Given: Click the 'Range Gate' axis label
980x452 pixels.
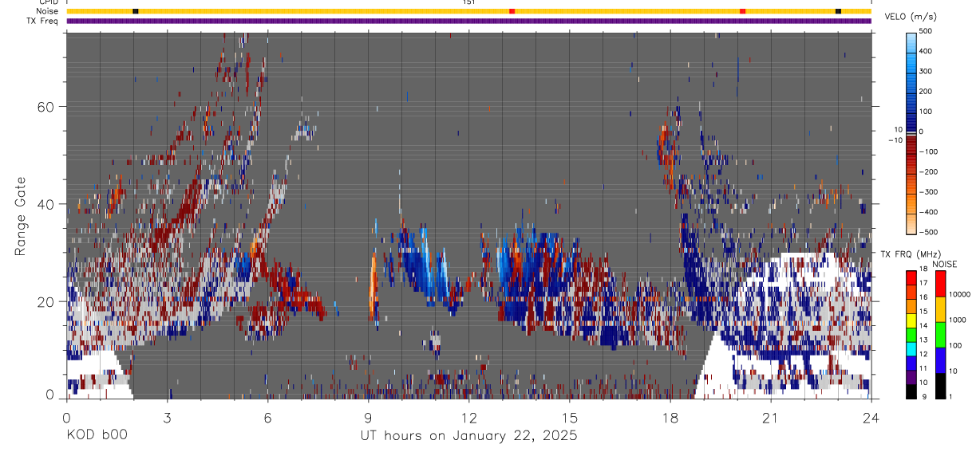Looking at the screenshot, I should click(20, 216).
